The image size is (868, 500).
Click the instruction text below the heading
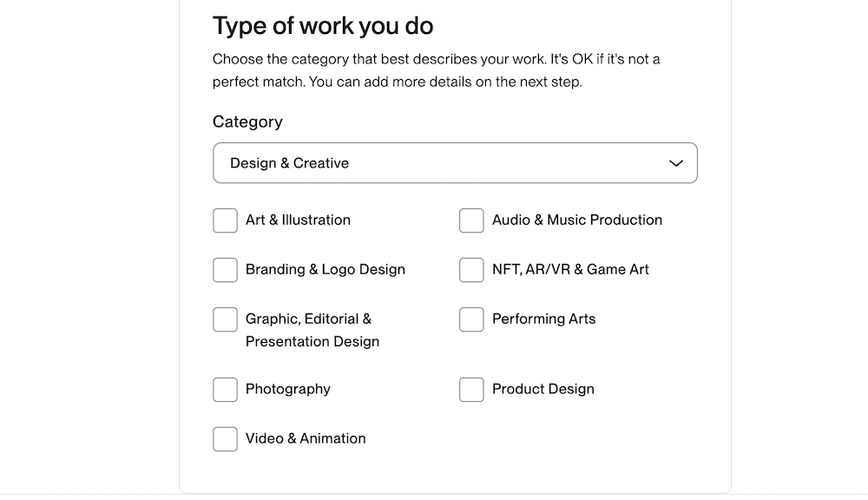point(436,69)
